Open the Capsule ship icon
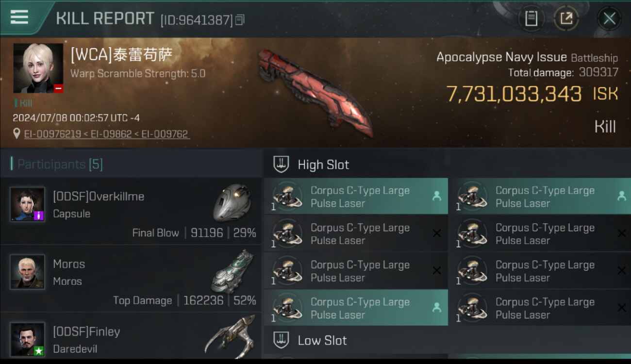Image resolution: width=631 pixels, height=364 pixels. (x=232, y=202)
